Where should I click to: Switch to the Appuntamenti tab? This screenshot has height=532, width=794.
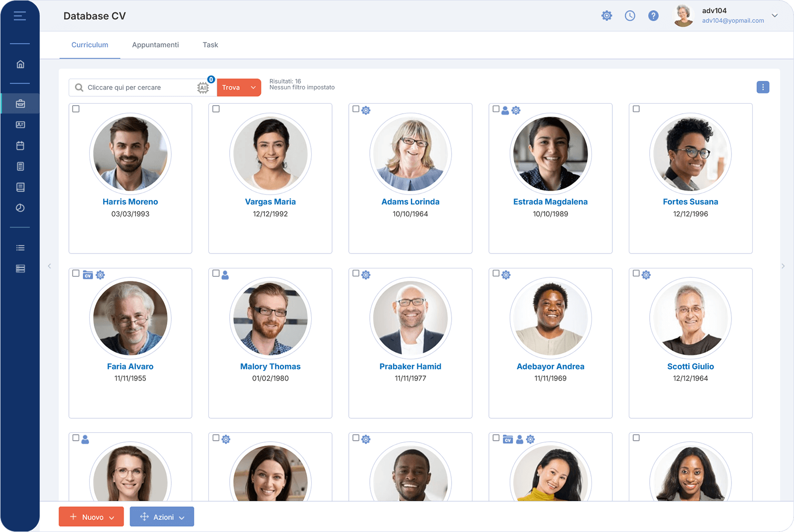click(155, 45)
